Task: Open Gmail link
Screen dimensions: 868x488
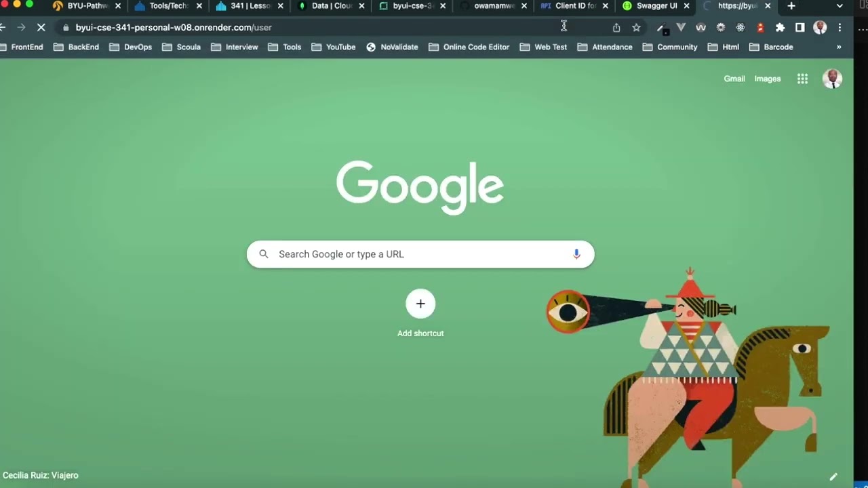Action: click(734, 79)
